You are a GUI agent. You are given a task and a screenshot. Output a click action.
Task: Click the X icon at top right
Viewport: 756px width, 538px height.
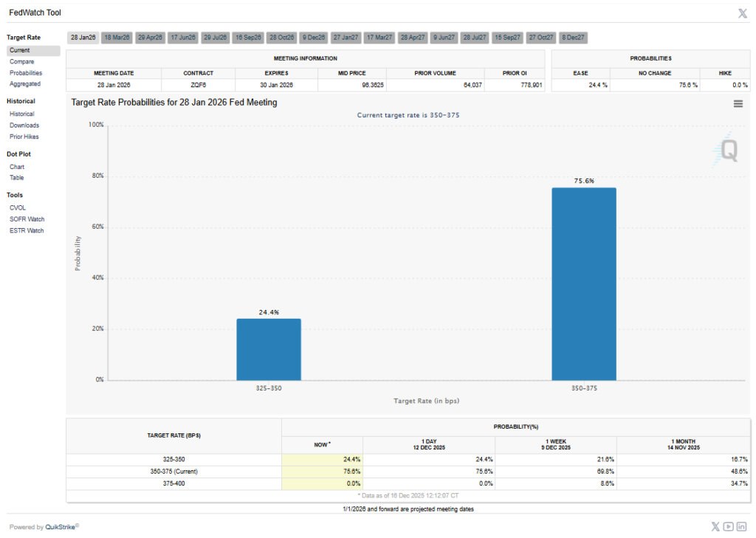[x=743, y=13]
